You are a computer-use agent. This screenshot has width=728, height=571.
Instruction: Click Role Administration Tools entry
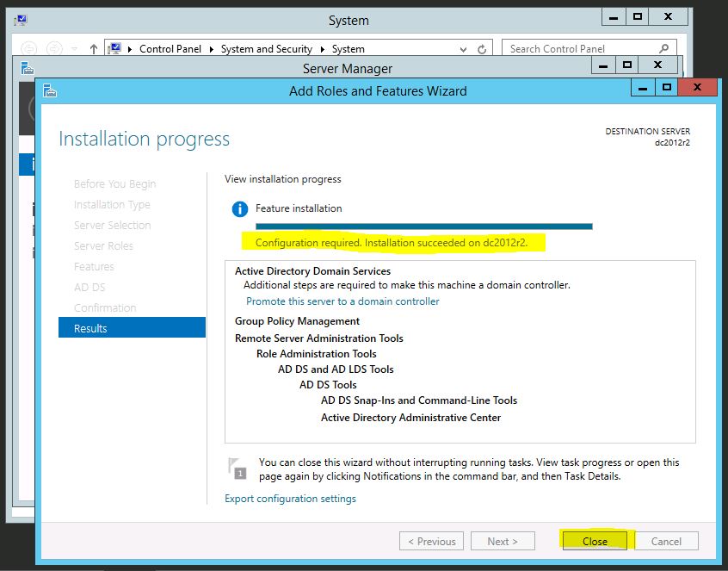316,354
